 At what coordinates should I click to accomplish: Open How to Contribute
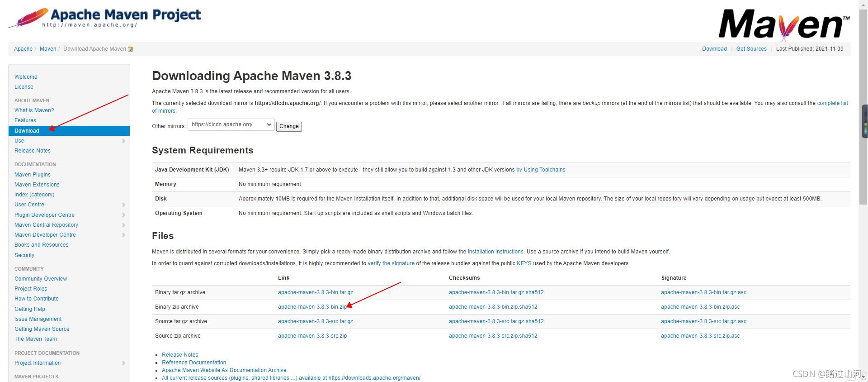click(x=37, y=299)
